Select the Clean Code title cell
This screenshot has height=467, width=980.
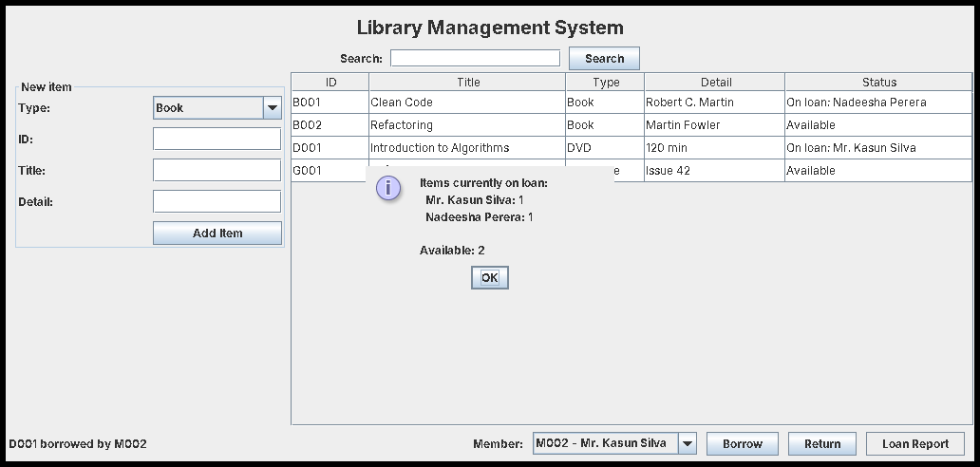pyautogui.click(x=467, y=103)
